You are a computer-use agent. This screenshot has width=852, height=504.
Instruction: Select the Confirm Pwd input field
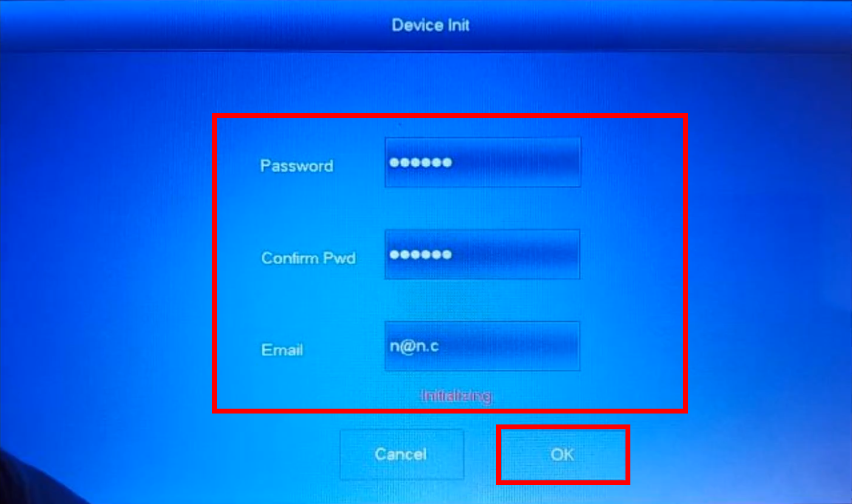482,254
